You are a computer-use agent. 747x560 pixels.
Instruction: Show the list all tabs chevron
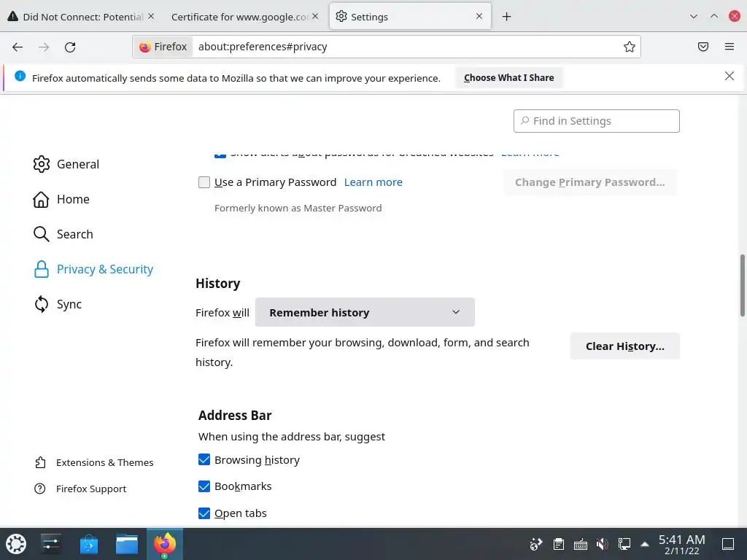pyautogui.click(x=694, y=16)
